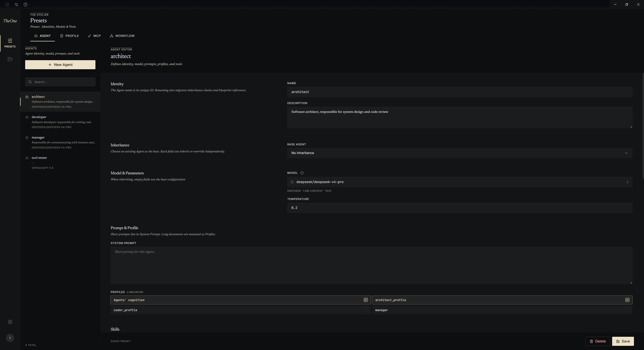
Task: Switch to the Workflow tab
Action: tap(122, 36)
